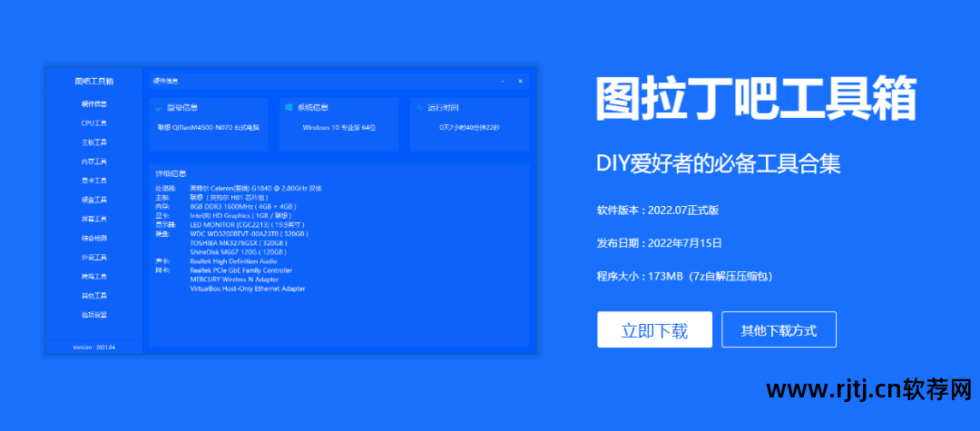Open 内存工具 in the sidebar
The width and height of the screenshot is (980, 431).
[x=93, y=162]
